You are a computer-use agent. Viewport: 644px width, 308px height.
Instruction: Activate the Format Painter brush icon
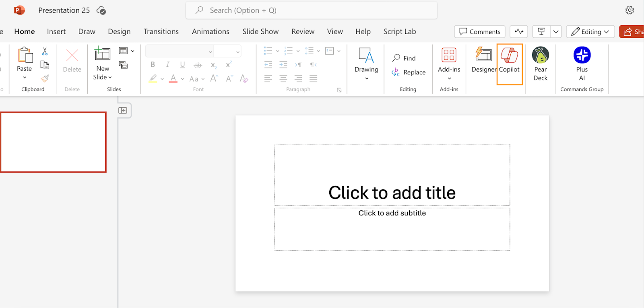tap(45, 78)
